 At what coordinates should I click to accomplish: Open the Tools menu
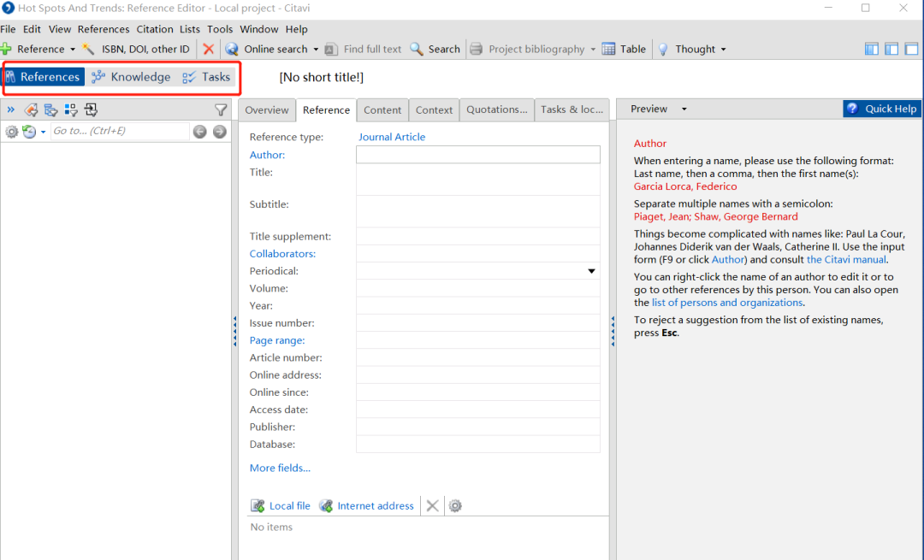(x=220, y=29)
